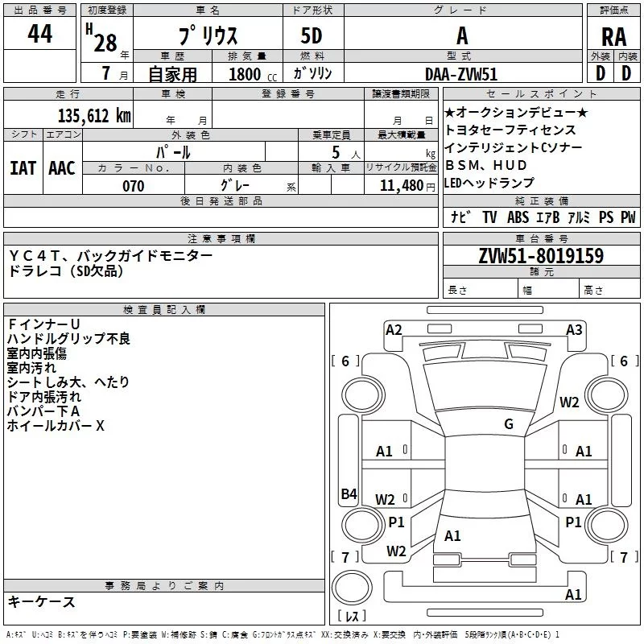Screen dimensions: 644x644
Task: Click the ナビ equipment label
Action: click(460, 217)
